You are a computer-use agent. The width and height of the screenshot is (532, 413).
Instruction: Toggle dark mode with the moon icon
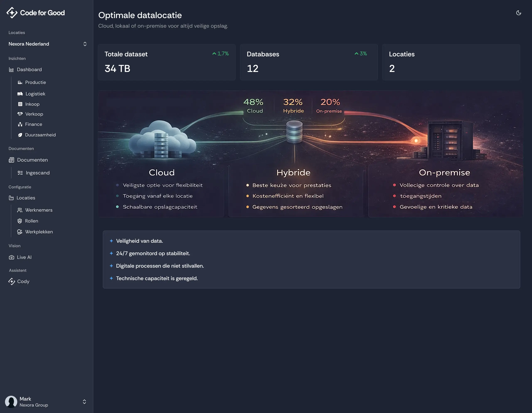[x=519, y=13]
